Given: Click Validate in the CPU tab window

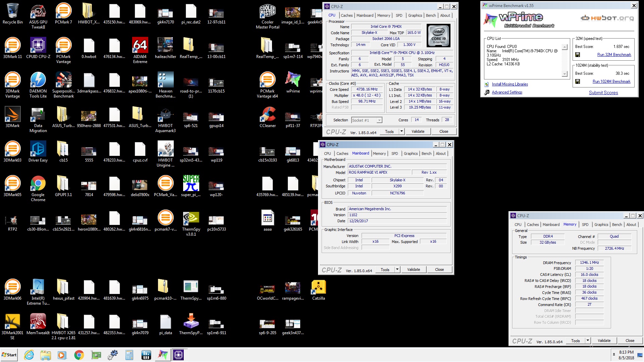Looking at the screenshot, I should [x=418, y=131].
